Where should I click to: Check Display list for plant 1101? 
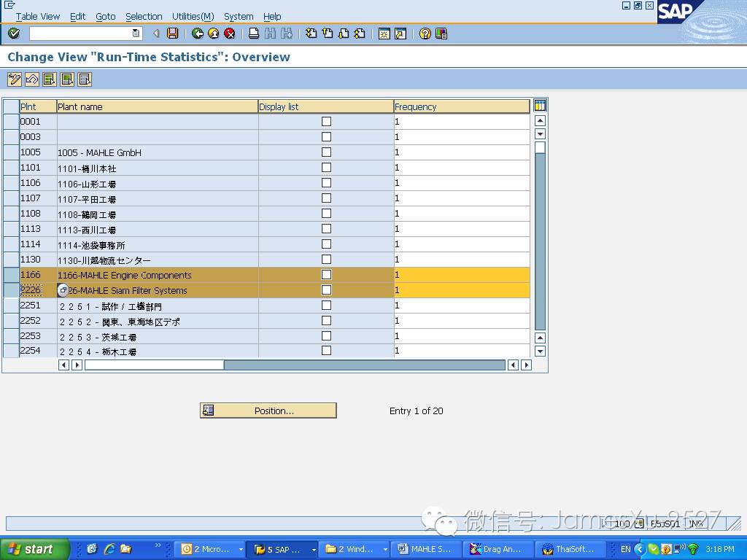click(x=326, y=167)
